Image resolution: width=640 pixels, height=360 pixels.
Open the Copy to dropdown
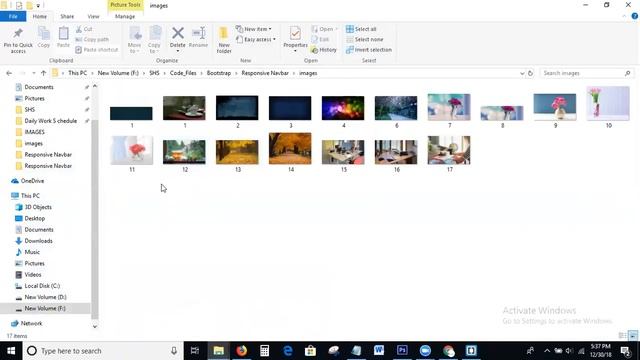[x=154, y=40]
